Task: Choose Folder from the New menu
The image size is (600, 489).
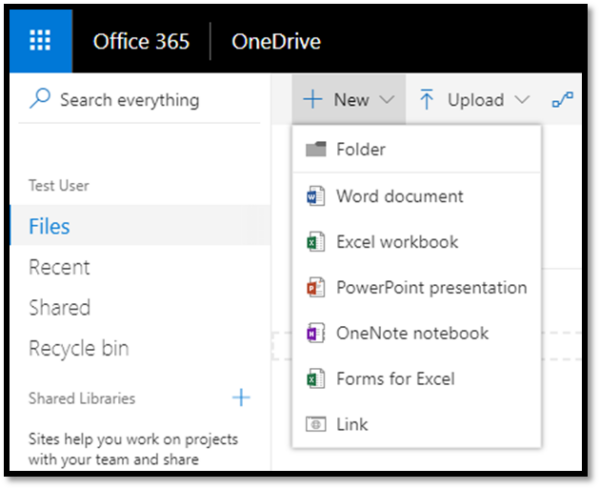Action: pyautogui.click(x=417, y=149)
